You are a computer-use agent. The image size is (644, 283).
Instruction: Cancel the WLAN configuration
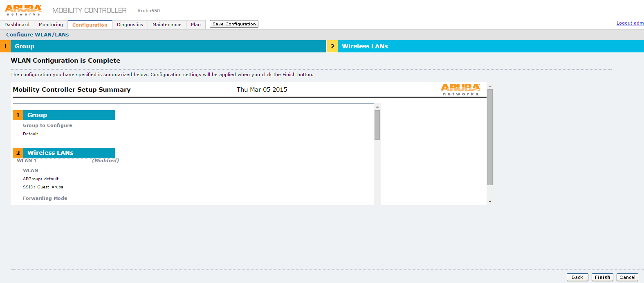[x=627, y=277]
